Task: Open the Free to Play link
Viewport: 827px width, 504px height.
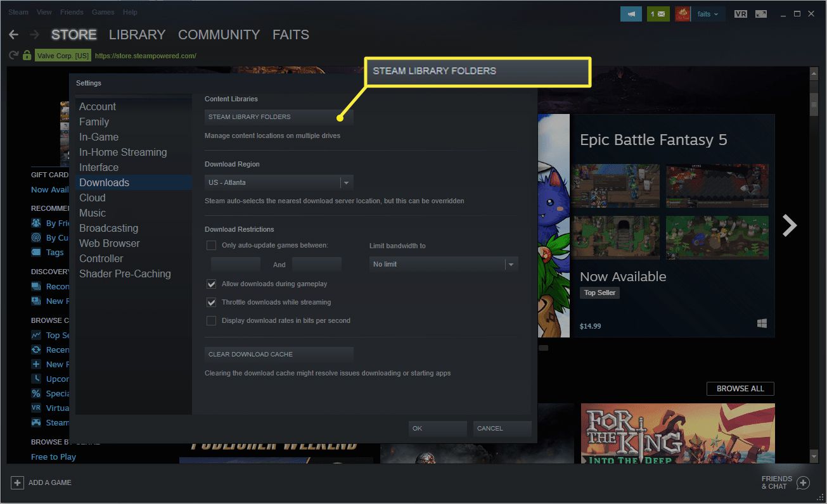Action: click(53, 457)
